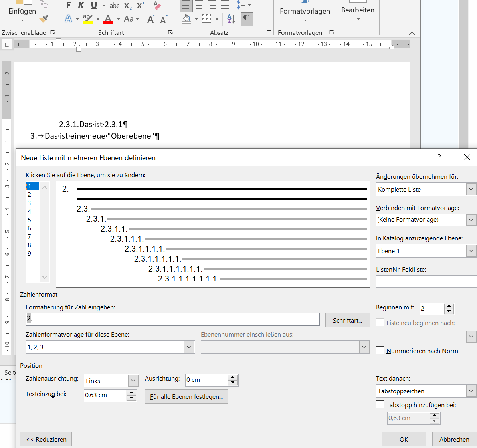Viewport: 477px width, 448px height.
Task: Increase the Ausrichtung value
Action: (233, 377)
